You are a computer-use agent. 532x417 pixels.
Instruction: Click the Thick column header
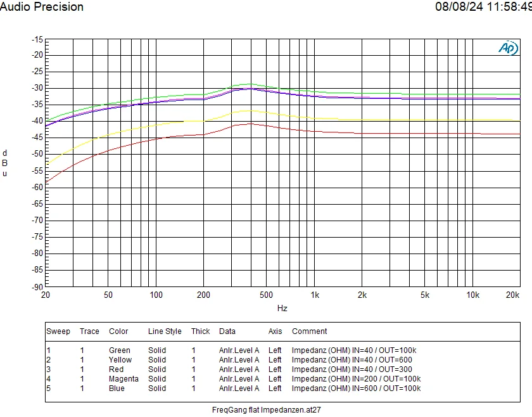[x=201, y=331]
